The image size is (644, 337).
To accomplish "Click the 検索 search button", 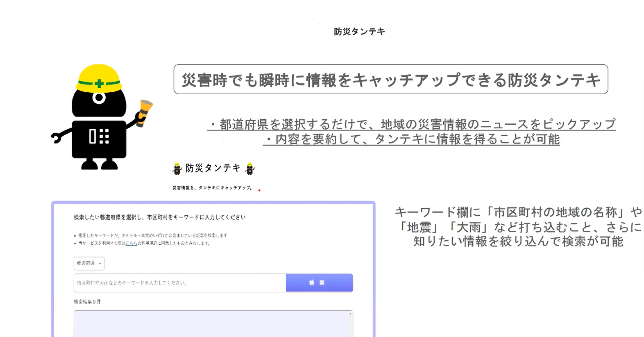I will click(319, 283).
